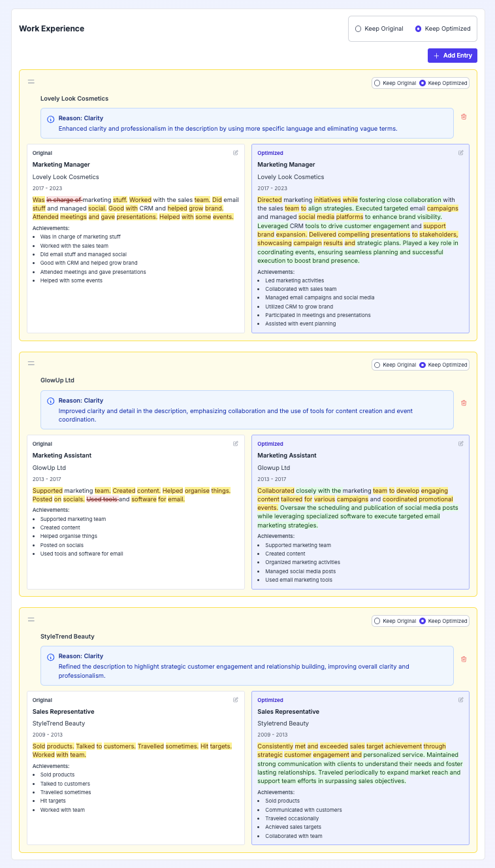Edit original Marketing Manager description
Screen dimensions: 495x868
pos(236,153)
